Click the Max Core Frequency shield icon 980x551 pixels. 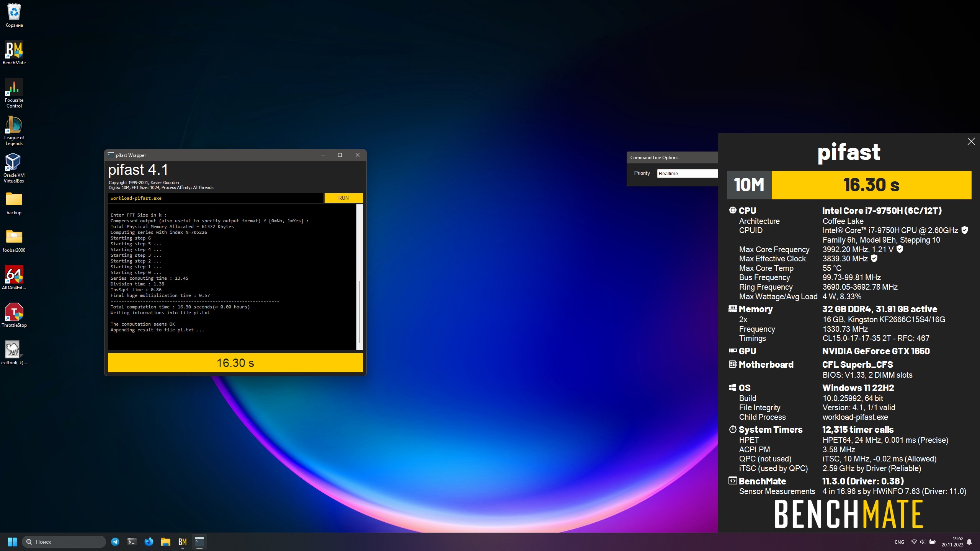900,249
